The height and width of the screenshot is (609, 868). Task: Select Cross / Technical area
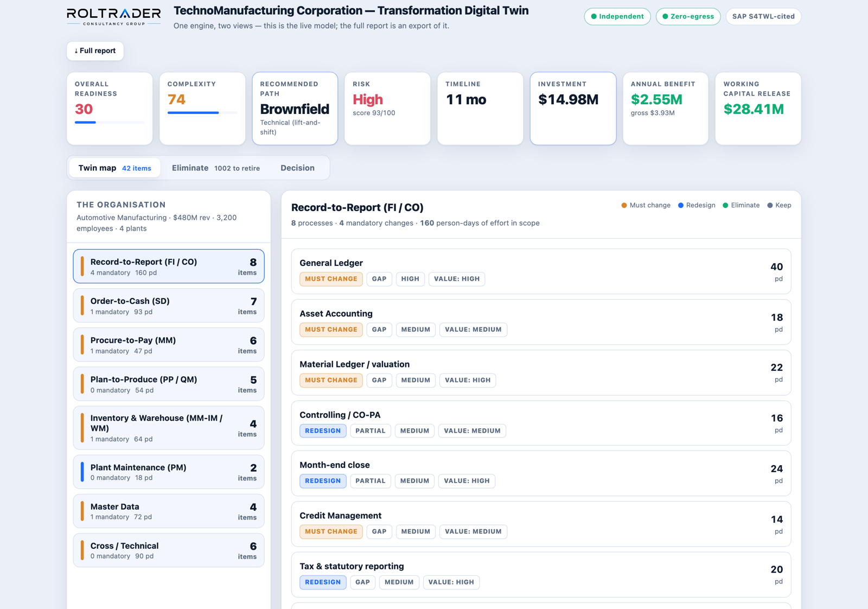click(169, 550)
